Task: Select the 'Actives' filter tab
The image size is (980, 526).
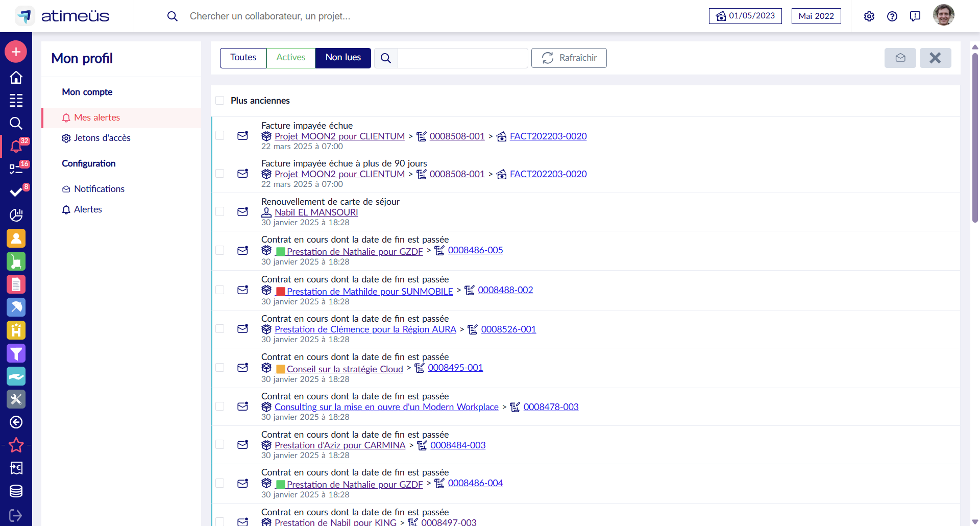Action: [x=290, y=58]
